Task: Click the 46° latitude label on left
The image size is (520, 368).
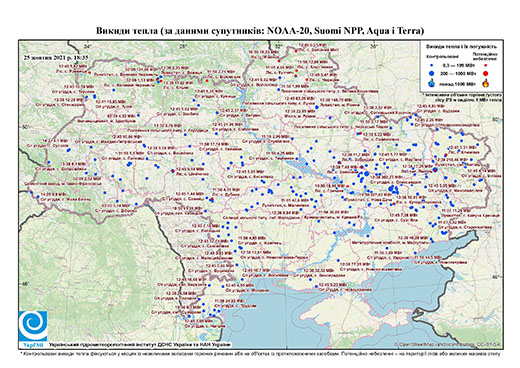Action: coord(25,283)
